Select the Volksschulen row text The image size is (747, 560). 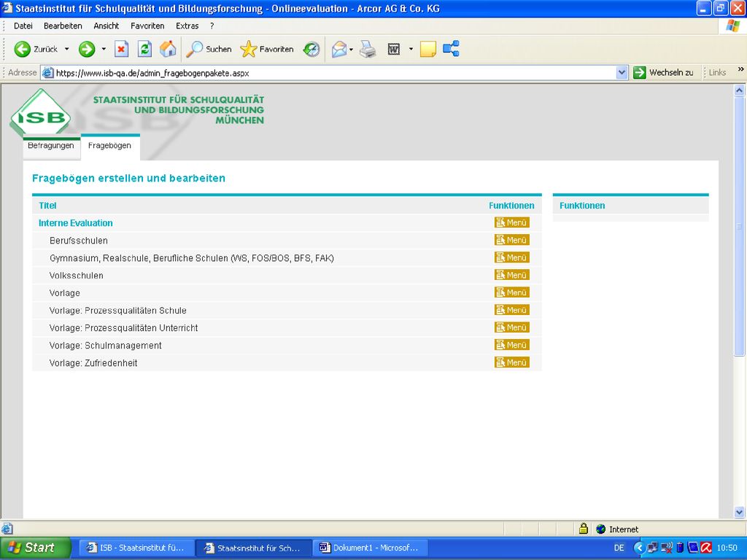click(76, 275)
